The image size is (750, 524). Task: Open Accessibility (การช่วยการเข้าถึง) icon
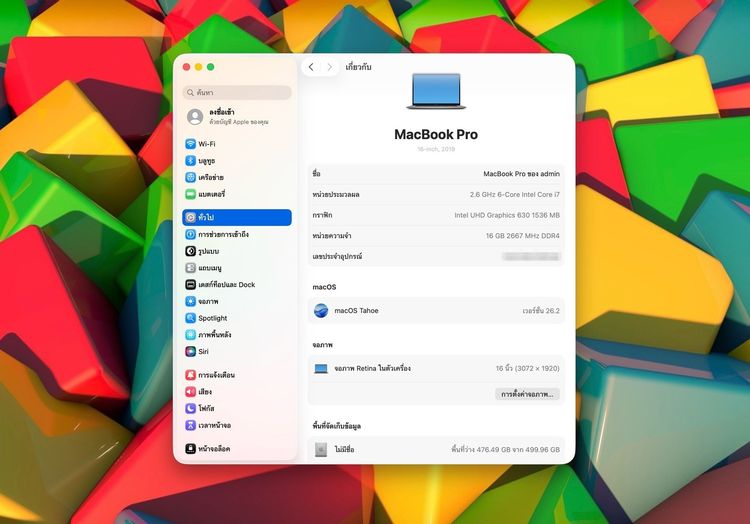(x=190, y=234)
